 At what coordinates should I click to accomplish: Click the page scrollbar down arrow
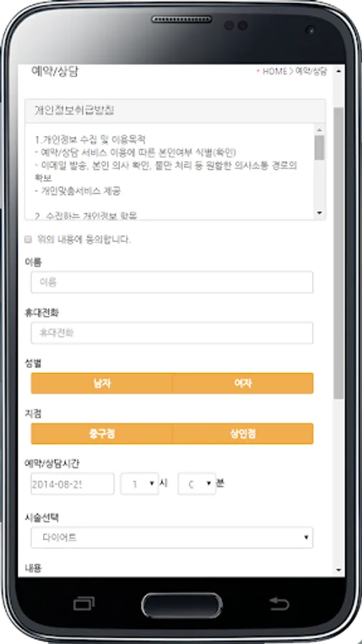338,570
